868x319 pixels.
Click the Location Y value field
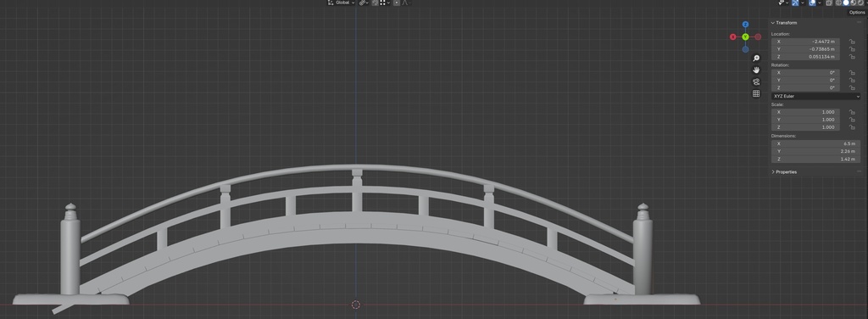pos(805,49)
